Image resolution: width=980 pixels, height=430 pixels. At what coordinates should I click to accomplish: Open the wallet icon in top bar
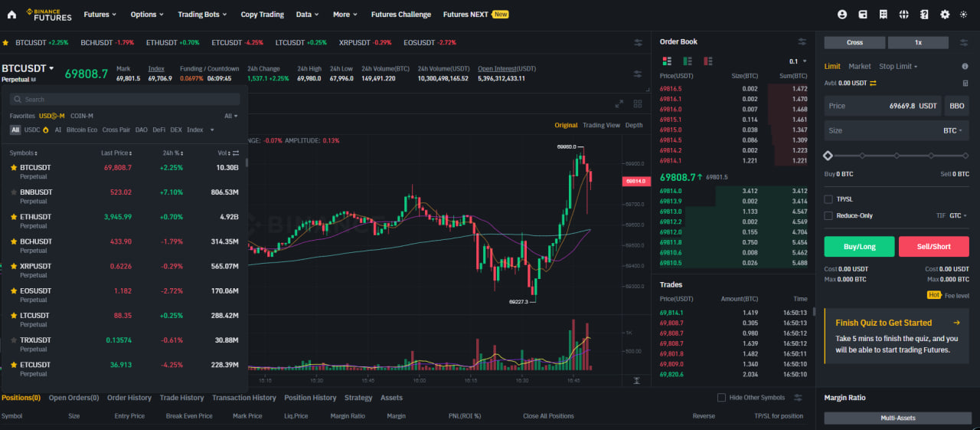click(x=863, y=14)
